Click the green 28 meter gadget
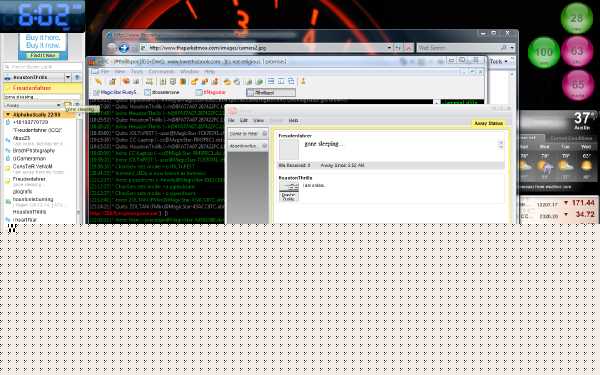This screenshot has height=375, width=600. click(577, 18)
